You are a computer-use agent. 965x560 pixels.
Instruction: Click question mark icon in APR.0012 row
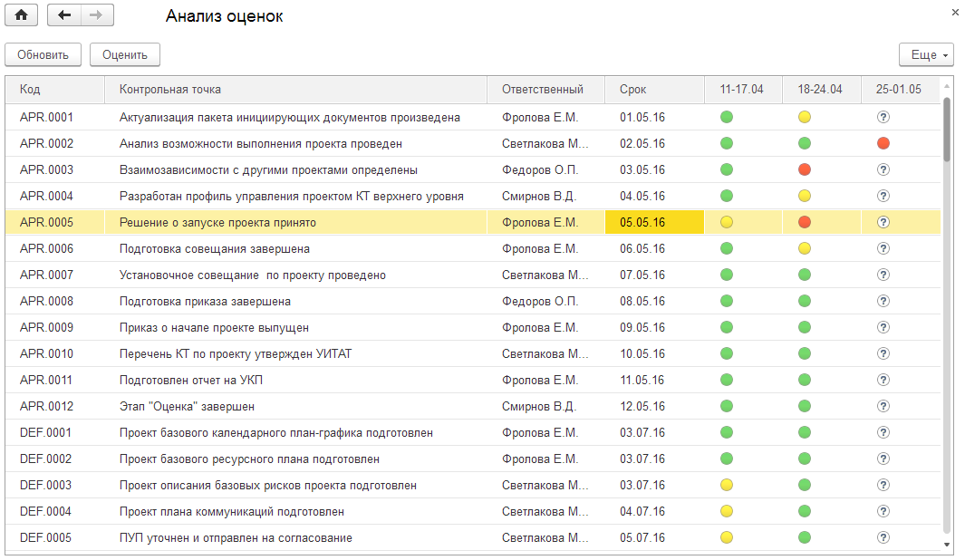(x=883, y=406)
